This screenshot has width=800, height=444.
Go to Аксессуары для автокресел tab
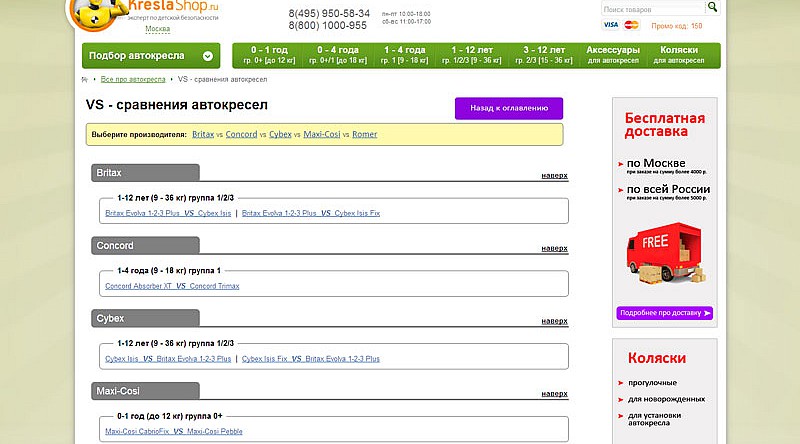point(613,54)
